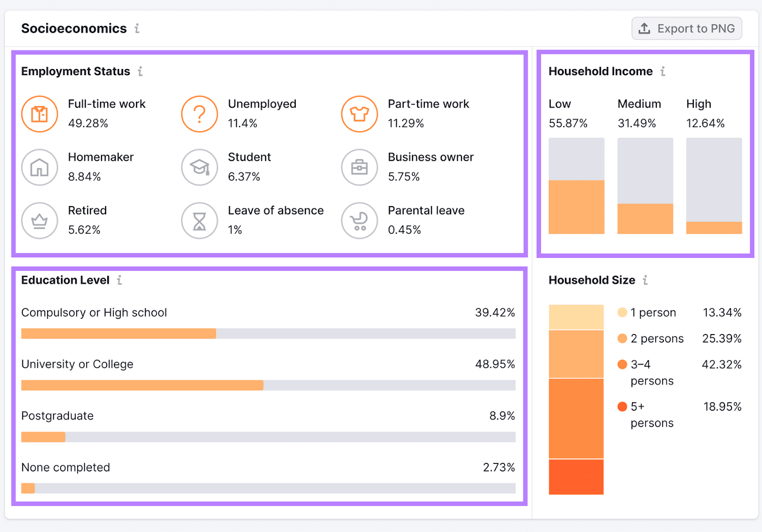
Task: Select the 5+ persons stacked bar segment
Action: (576, 477)
